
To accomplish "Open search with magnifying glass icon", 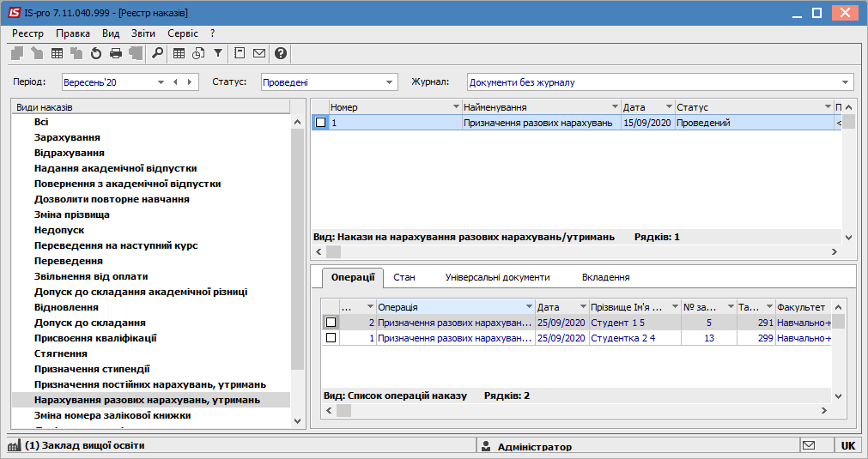I will tap(158, 53).
